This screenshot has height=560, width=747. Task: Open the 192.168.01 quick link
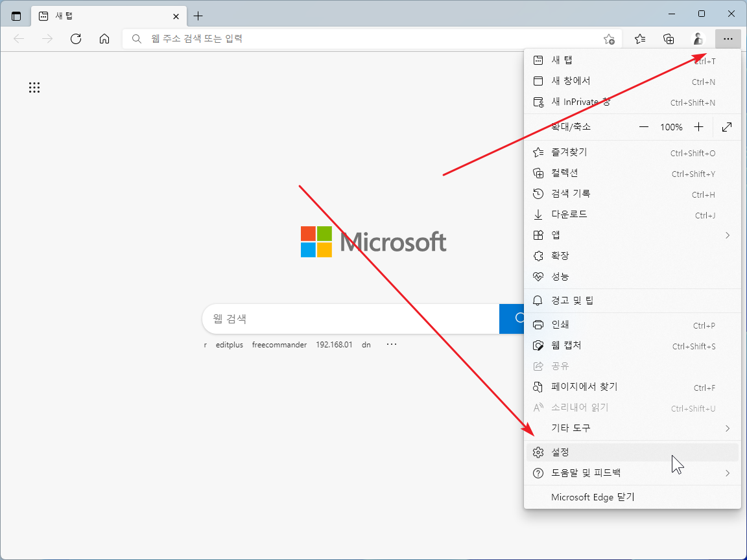point(334,345)
